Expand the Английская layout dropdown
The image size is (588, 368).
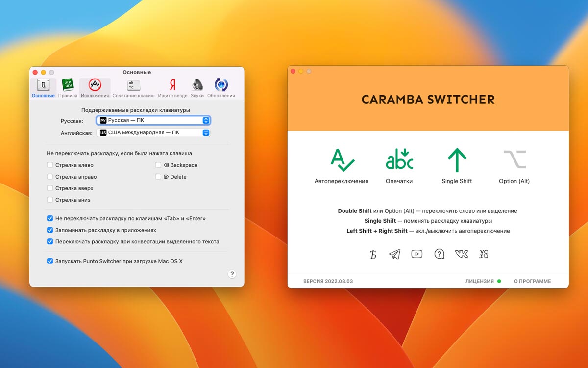coord(154,132)
